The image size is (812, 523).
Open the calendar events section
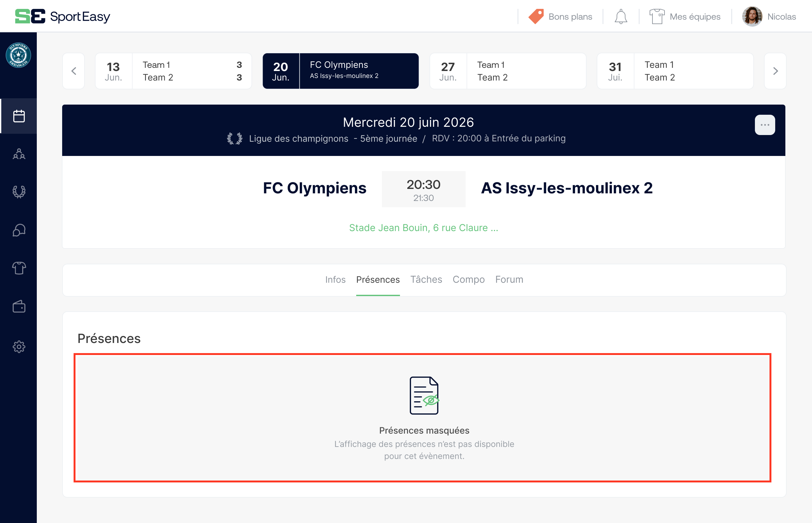click(x=19, y=116)
